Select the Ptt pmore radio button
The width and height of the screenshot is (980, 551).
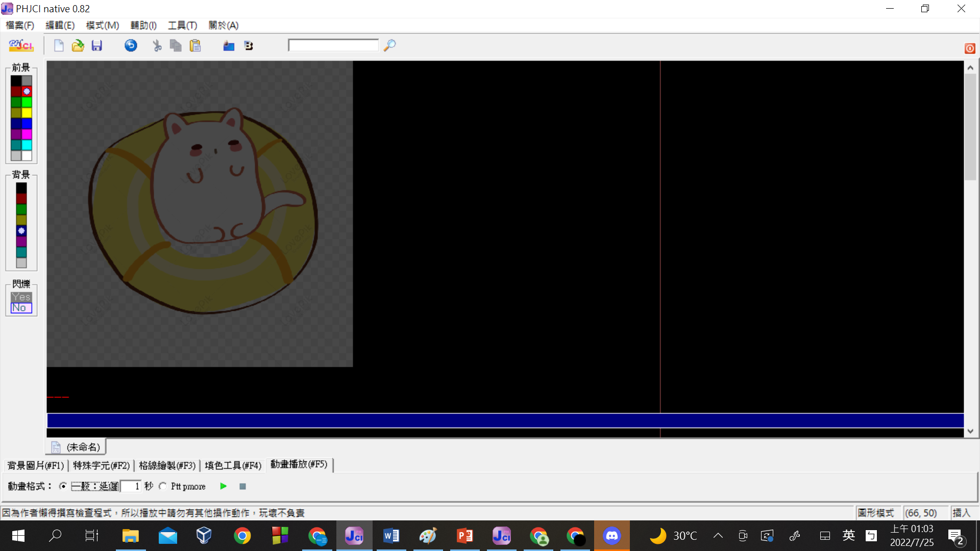coord(162,486)
